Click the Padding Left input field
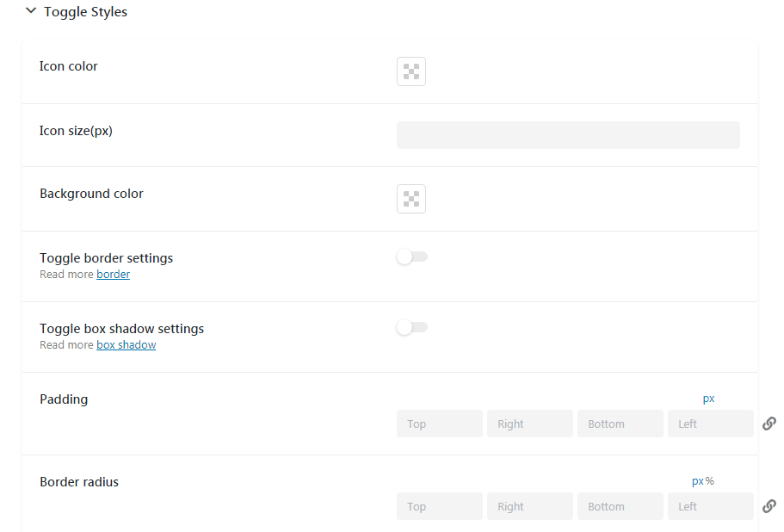Viewport: 784px width, 532px height. point(711,424)
